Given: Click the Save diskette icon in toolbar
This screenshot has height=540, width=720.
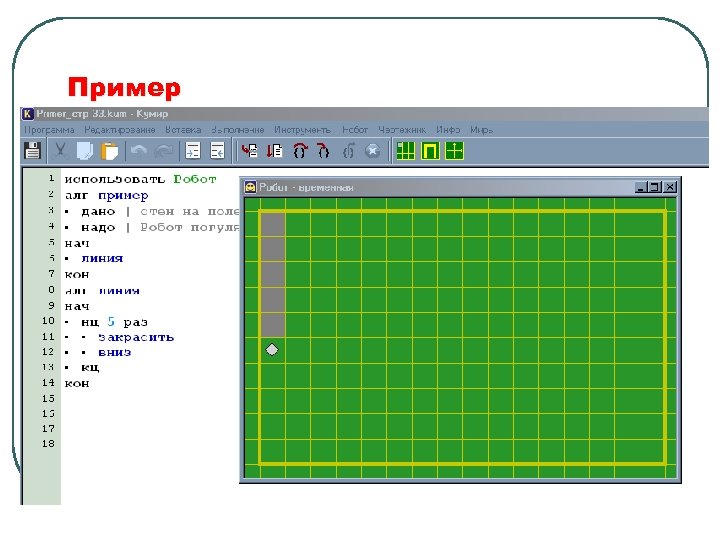Looking at the screenshot, I should coord(32,151).
